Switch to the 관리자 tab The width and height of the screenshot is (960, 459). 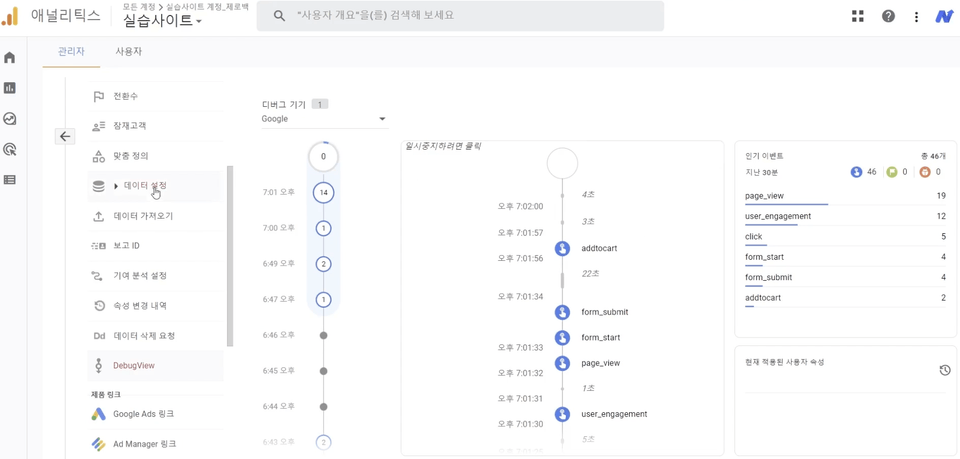tap(71, 51)
